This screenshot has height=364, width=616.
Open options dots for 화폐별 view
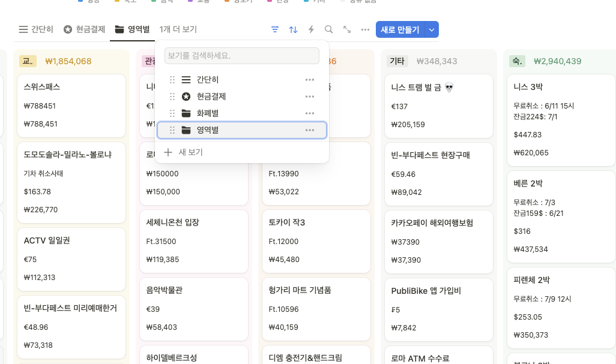(310, 113)
